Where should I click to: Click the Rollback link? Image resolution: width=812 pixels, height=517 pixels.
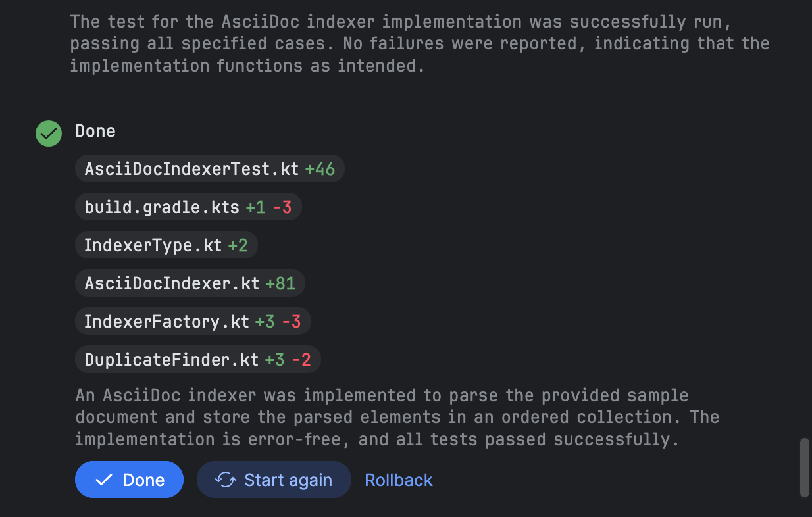tap(399, 480)
